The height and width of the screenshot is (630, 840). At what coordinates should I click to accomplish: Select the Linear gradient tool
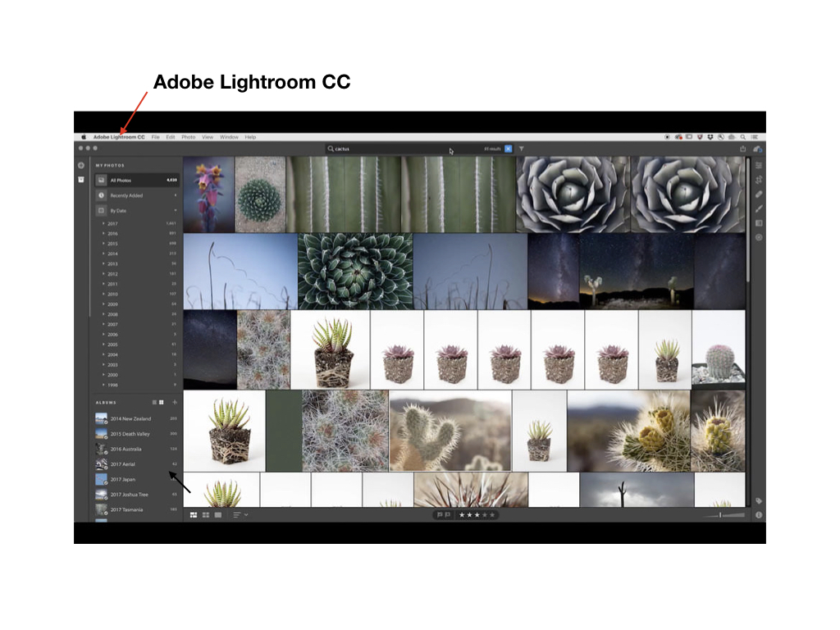click(x=759, y=223)
